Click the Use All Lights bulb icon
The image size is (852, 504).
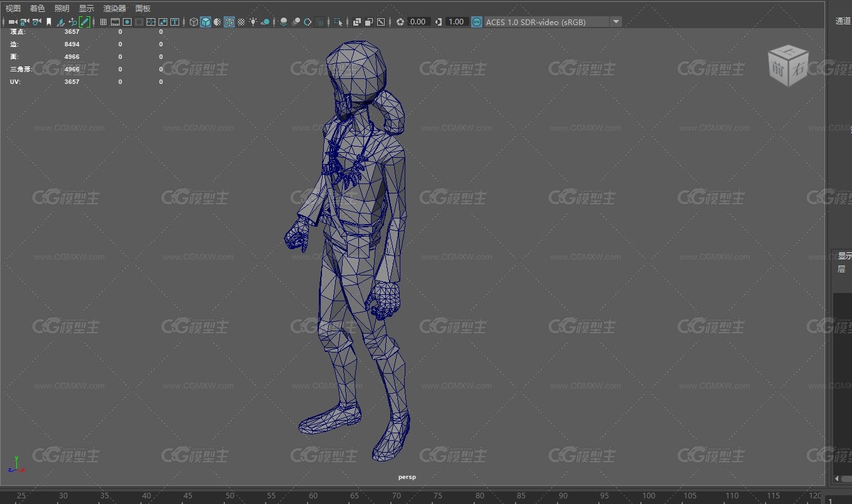pyautogui.click(x=253, y=22)
